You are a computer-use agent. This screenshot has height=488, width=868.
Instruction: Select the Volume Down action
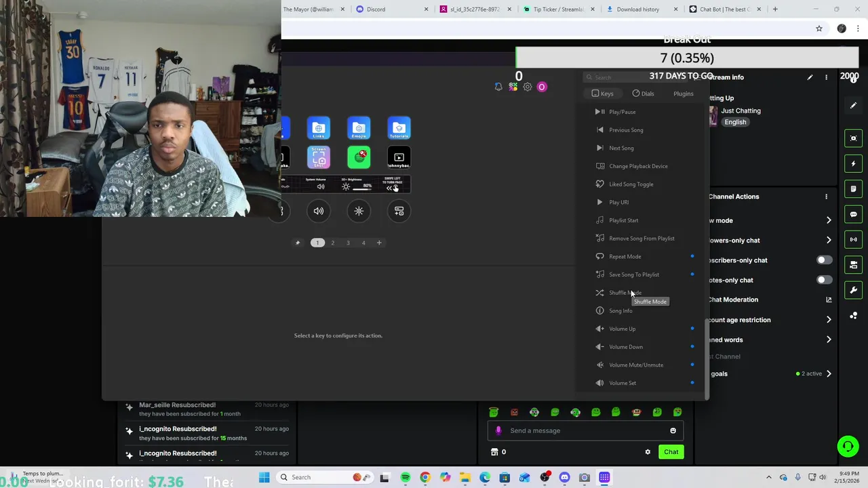tap(625, 347)
